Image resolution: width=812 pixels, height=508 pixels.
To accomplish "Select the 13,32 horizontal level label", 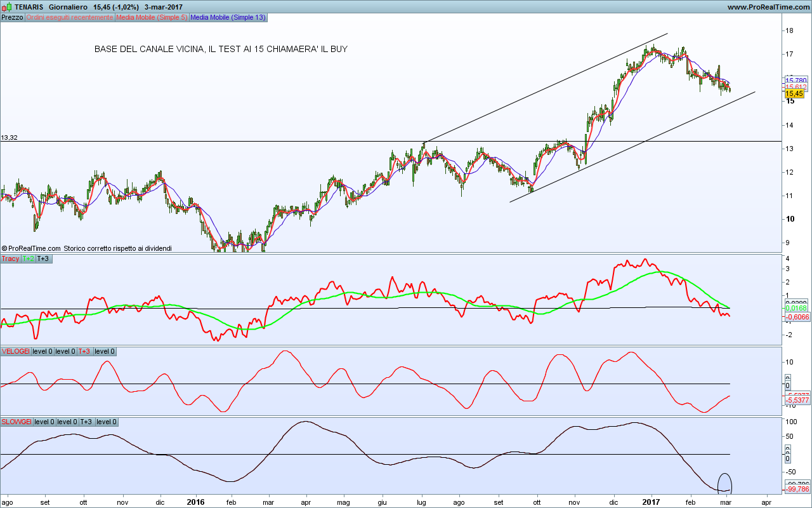I will [9, 137].
